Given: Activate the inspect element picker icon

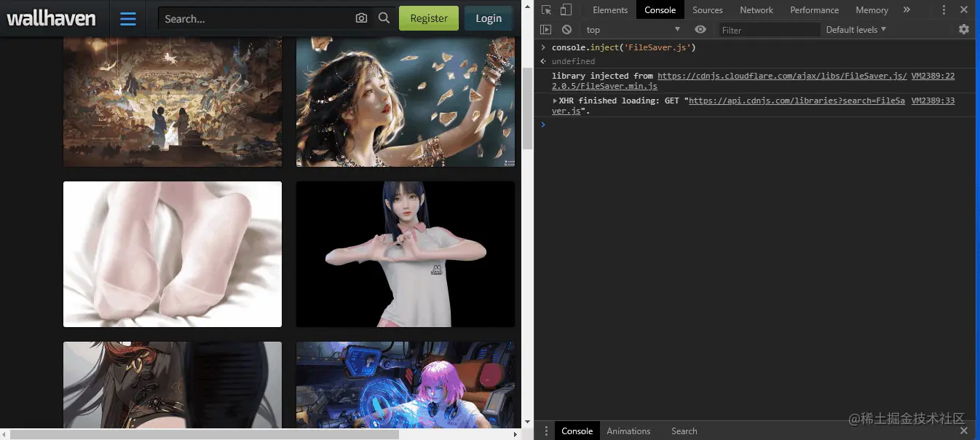Looking at the screenshot, I should click(x=547, y=9).
